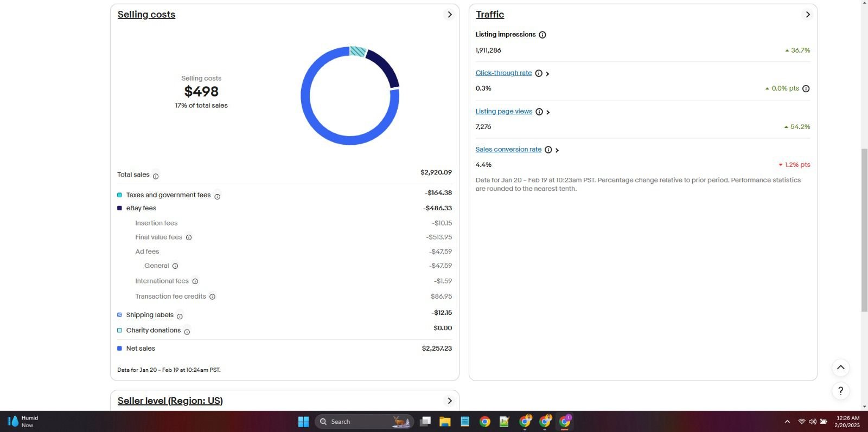Open the Humid weather widget

tap(23, 422)
